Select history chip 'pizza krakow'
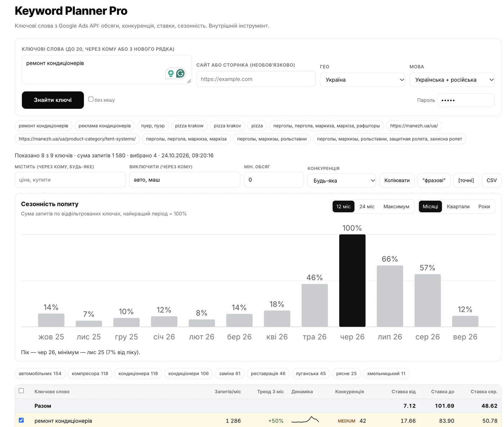This screenshot has height=427, width=504. coord(189,126)
